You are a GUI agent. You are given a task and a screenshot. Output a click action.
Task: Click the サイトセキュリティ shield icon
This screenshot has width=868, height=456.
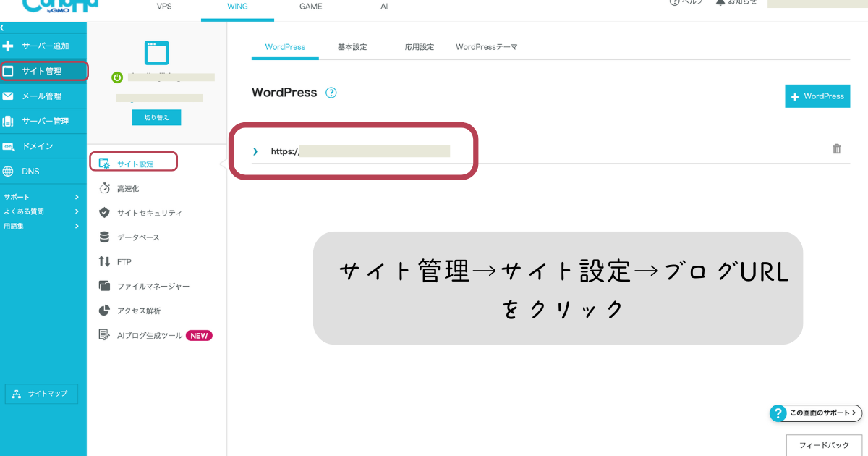click(104, 213)
